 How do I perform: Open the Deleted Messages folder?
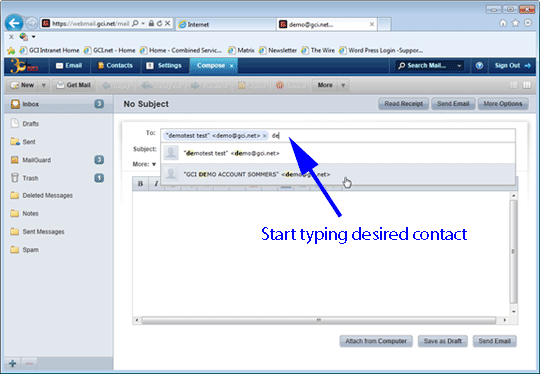pyautogui.click(x=48, y=196)
